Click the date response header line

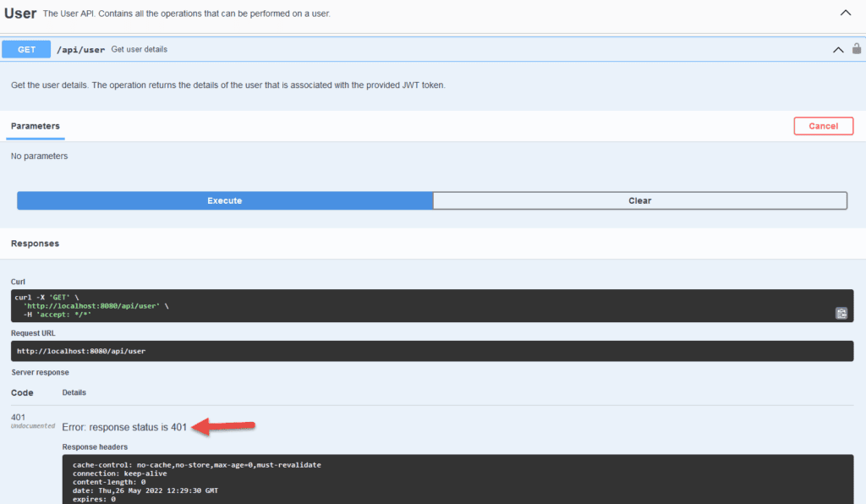145,490
